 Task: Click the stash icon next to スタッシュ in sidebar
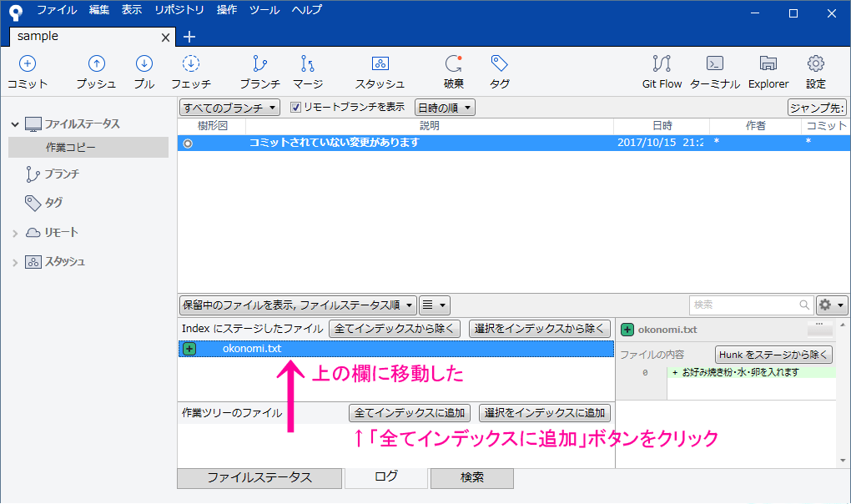point(33,262)
